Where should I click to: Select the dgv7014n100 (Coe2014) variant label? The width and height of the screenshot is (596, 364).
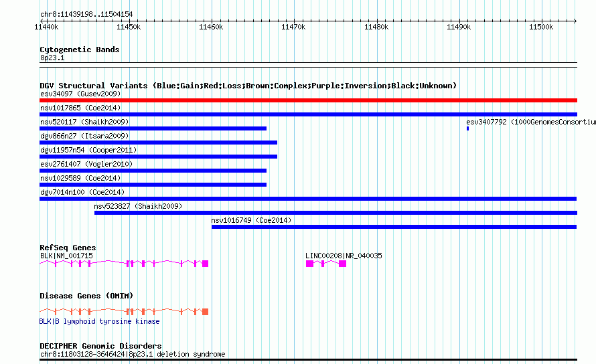(x=82, y=192)
